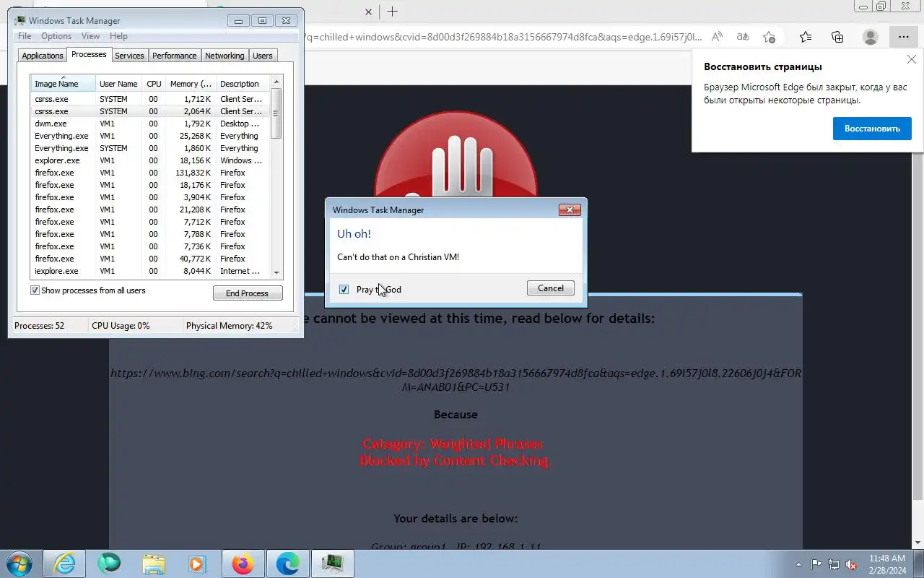Select the explorer.exe process row

[x=150, y=160]
